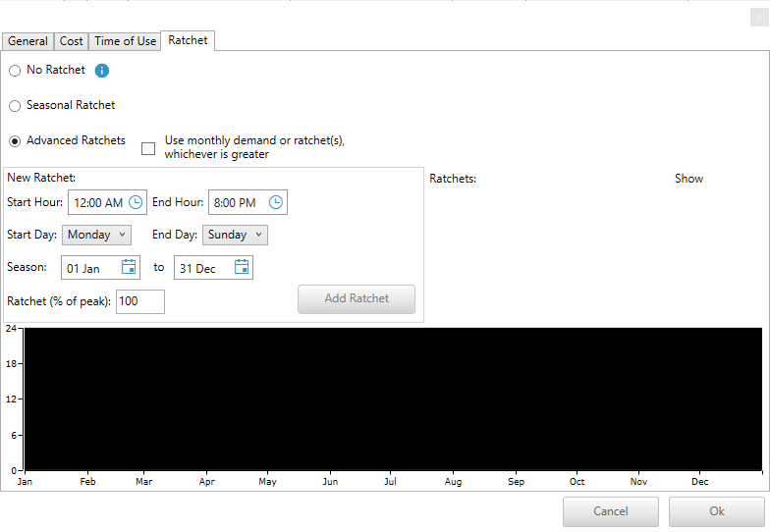Confirm with the Ok button
The height and width of the screenshot is (532, 770).
pos(717,511)
